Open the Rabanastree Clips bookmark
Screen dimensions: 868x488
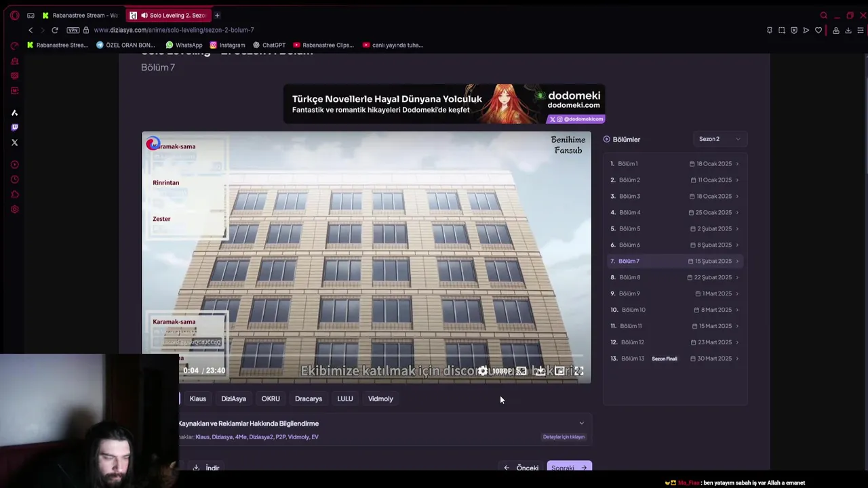[323, 45]
